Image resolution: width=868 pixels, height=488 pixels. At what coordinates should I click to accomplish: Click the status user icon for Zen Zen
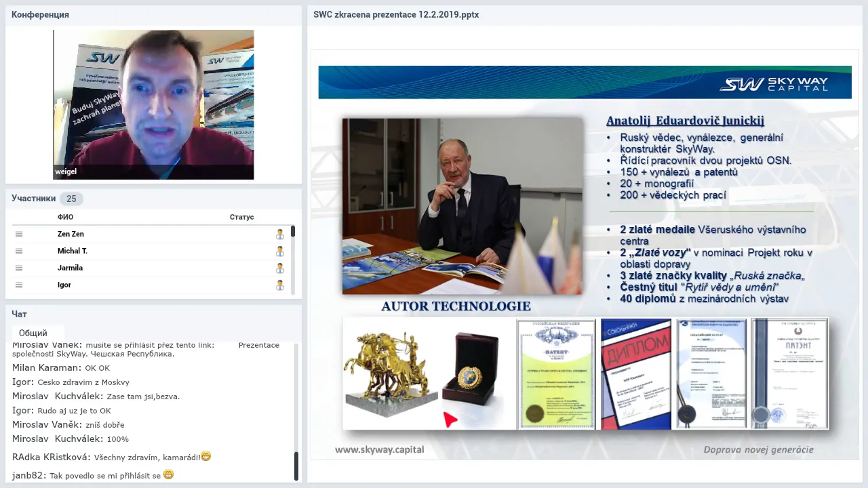[279, 234]
